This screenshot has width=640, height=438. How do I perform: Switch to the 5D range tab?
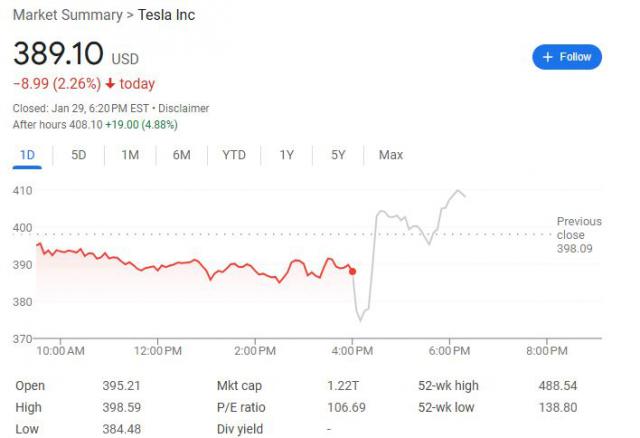point(78,155)
